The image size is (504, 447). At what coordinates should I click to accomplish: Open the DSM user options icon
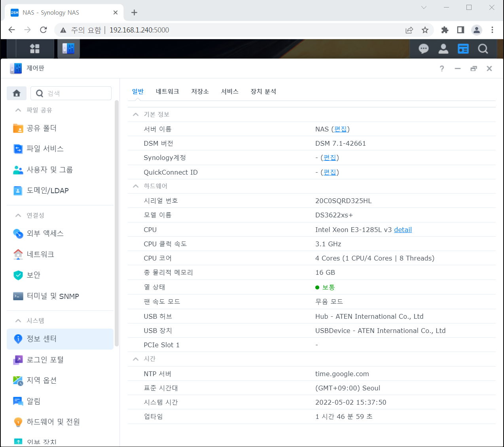click(x=443, y=49)
